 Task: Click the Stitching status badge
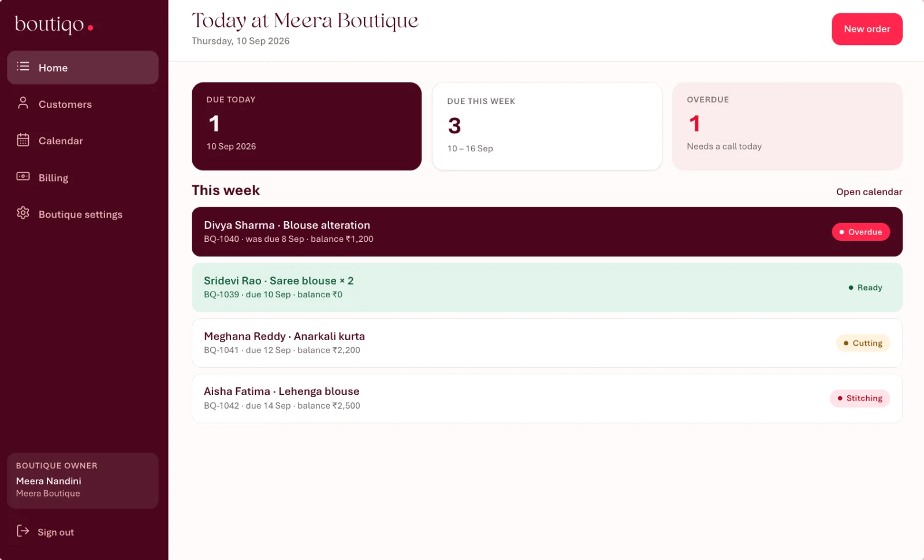tap(860, 398)
